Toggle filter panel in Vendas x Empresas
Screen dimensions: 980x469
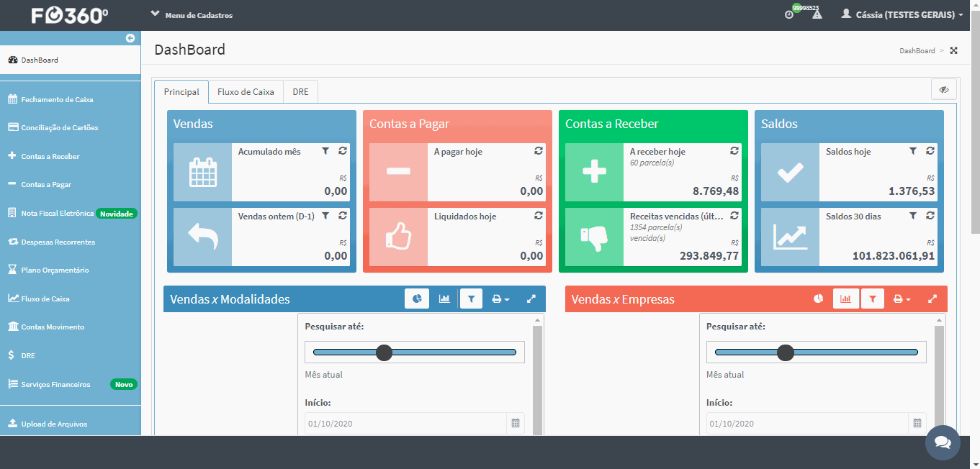pos(873,299)
